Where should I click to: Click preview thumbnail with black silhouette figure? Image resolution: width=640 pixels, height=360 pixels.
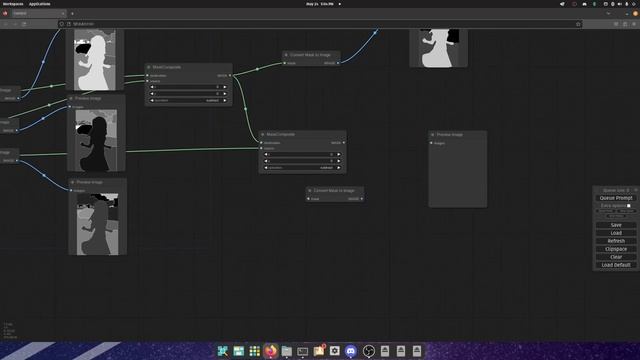[x=96, y=140]
